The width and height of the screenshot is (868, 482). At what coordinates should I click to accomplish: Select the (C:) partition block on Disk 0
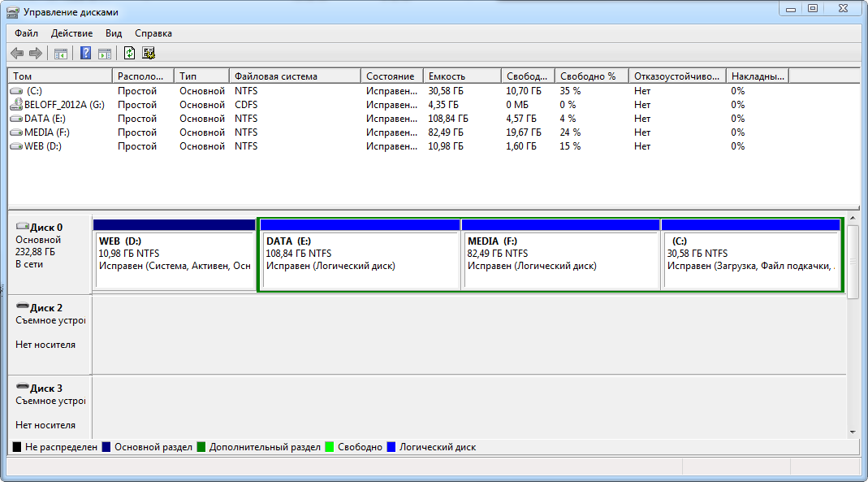[750, 255]
